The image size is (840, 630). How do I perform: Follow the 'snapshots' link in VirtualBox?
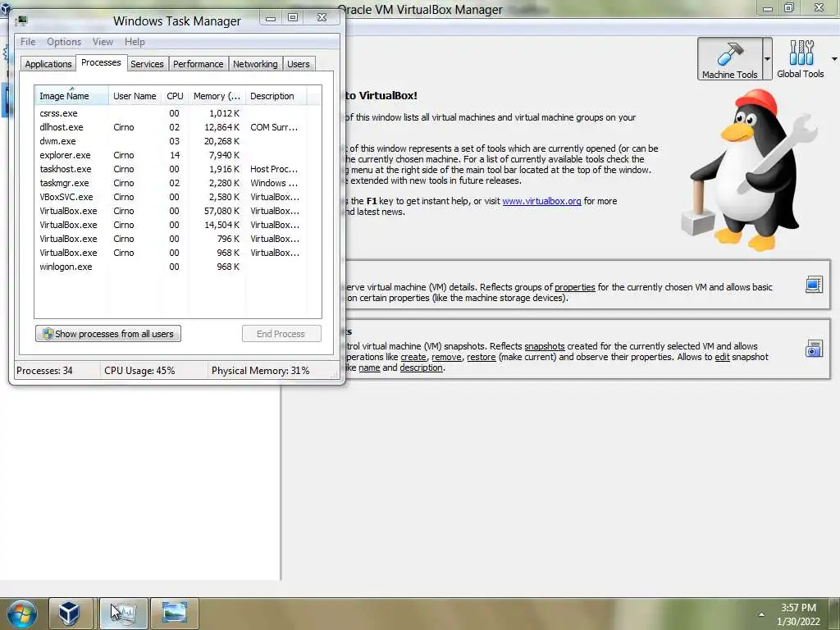[x=545, y=346]
